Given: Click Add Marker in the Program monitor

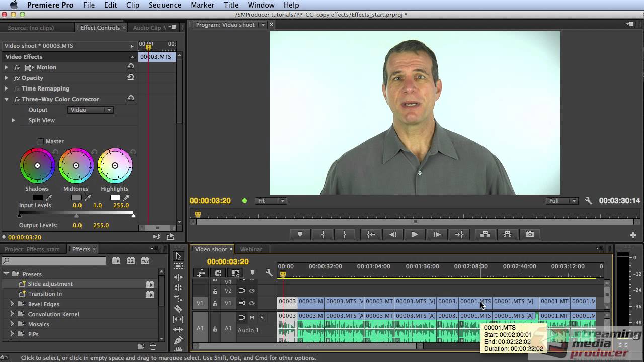Looking at the screenshot, I should (x=300, y=234).
